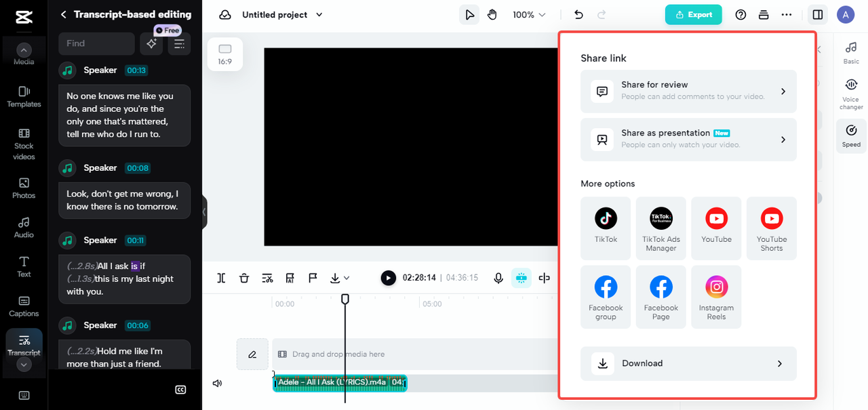Select YouTube share option
The image size is (868, 410).
pos(716,228)
